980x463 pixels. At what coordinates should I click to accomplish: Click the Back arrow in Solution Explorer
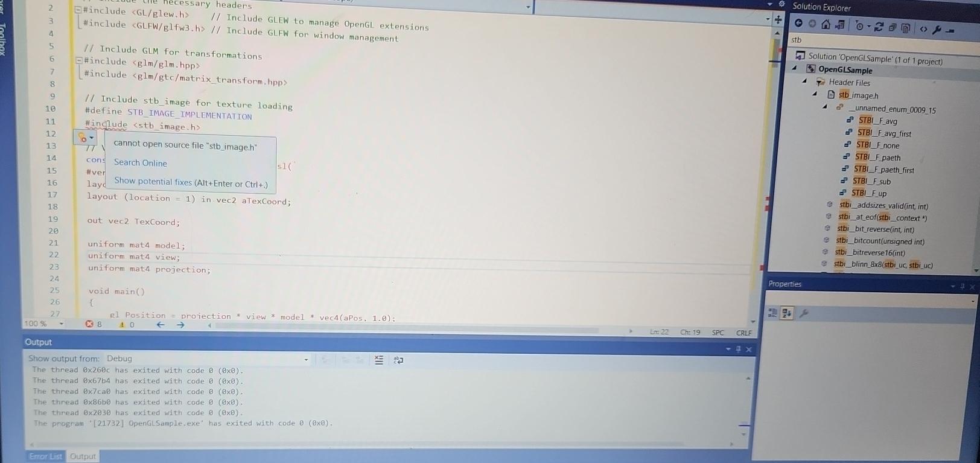click(x=798, y=23)
